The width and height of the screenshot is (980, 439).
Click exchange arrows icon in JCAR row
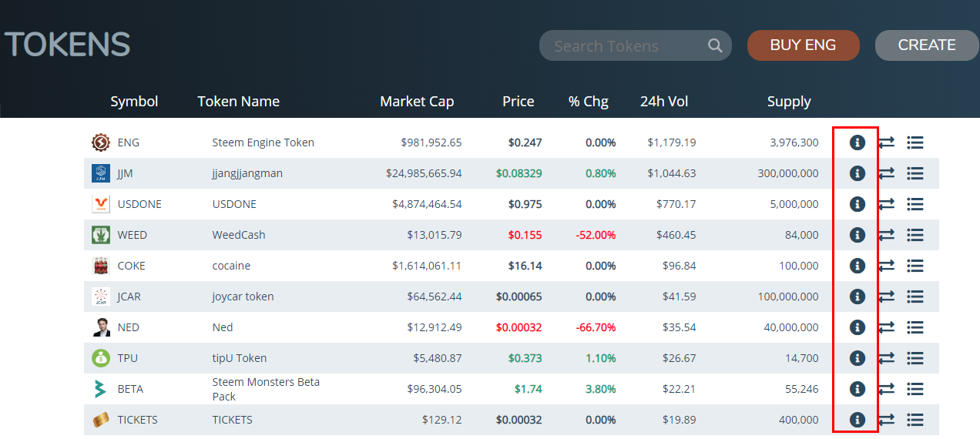[x=887, y=297]
